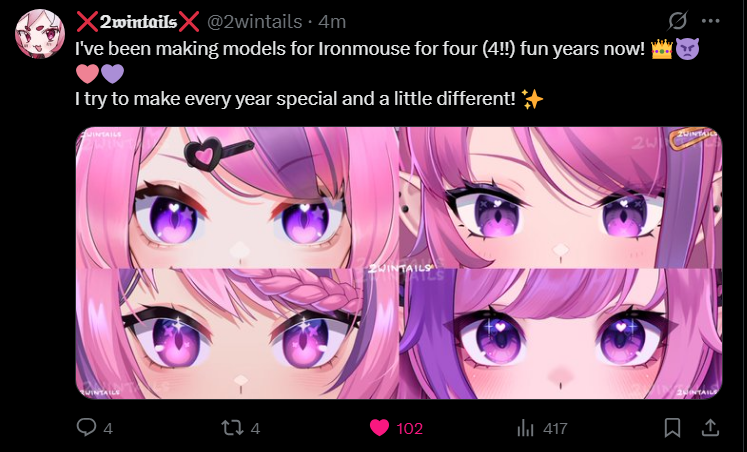Click the 417 views count

coord(555,429)
